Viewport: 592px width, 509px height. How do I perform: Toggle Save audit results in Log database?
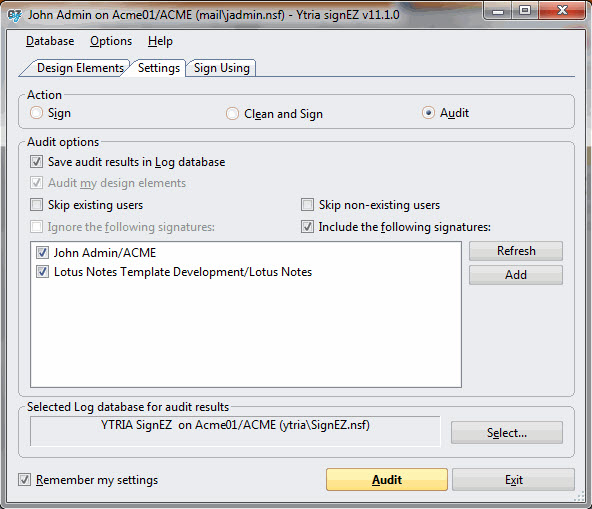point(37,162)
